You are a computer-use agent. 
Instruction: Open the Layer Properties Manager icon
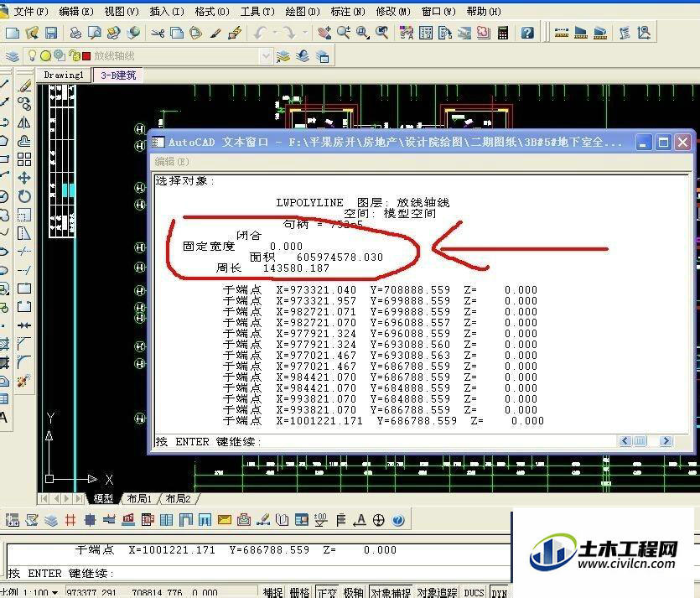click(13, 56)
